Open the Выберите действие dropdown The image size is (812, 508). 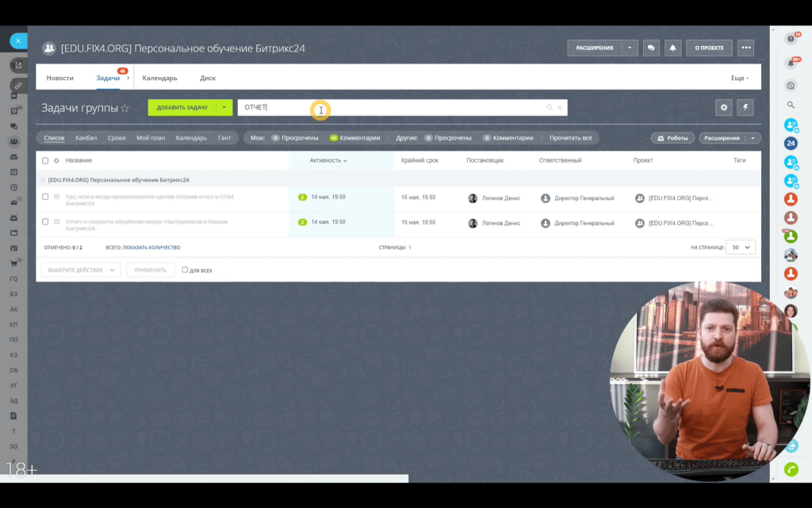click(x=81, y=270)
